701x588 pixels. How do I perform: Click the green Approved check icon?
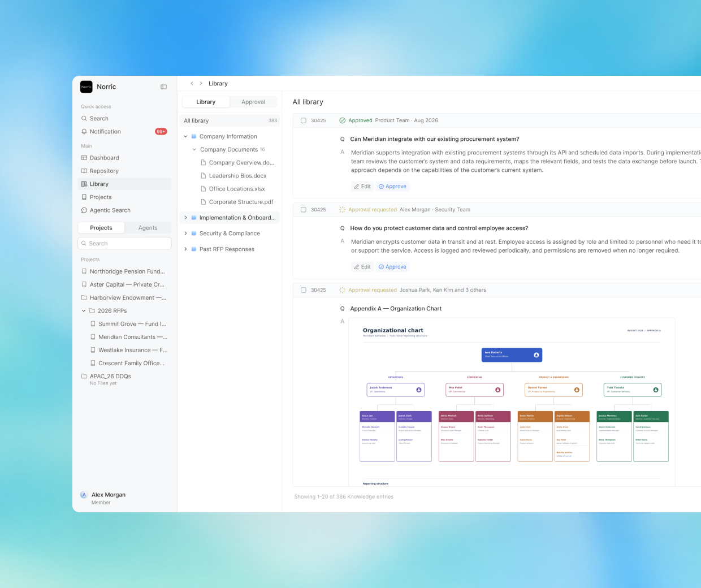[x=342, y=120]
